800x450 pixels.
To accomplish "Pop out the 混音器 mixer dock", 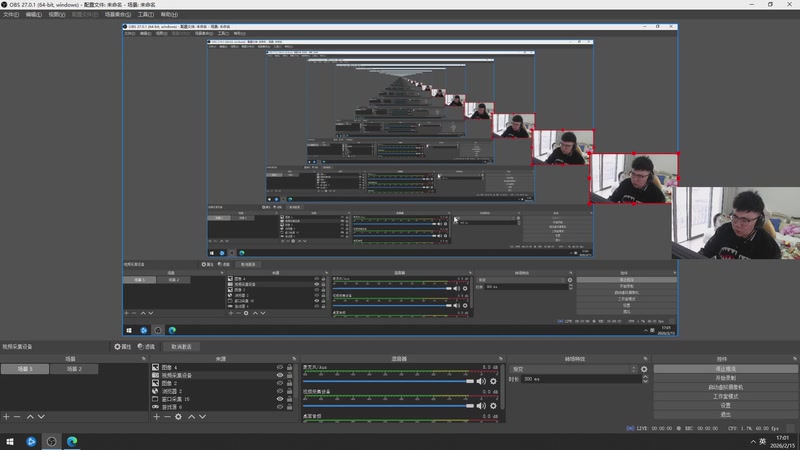I will click(501, 359).
